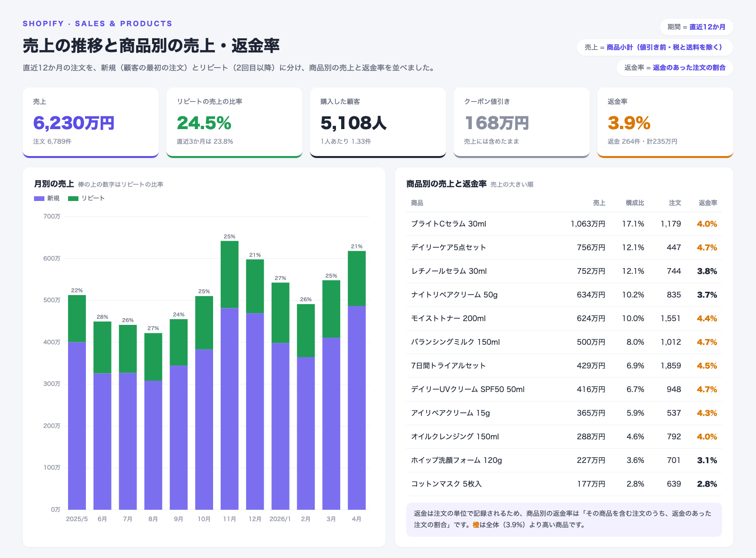Click the 700万 y-axis label

point(52,217)
